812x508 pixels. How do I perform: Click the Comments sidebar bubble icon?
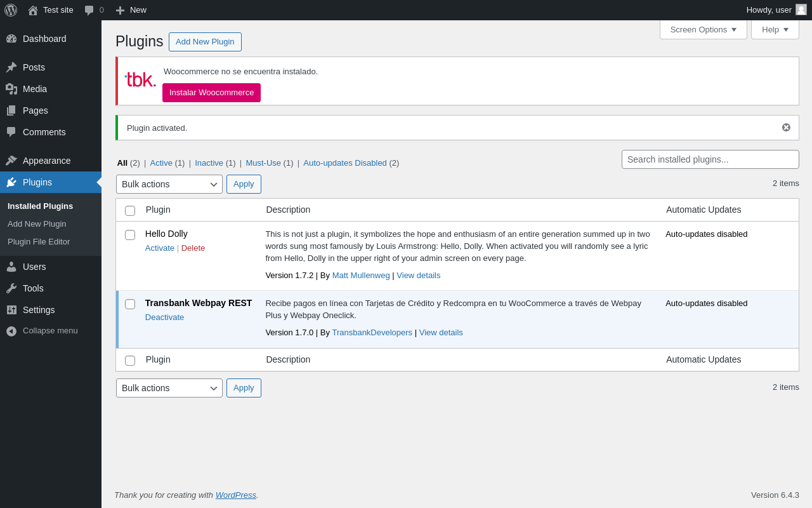coord(11,132)
